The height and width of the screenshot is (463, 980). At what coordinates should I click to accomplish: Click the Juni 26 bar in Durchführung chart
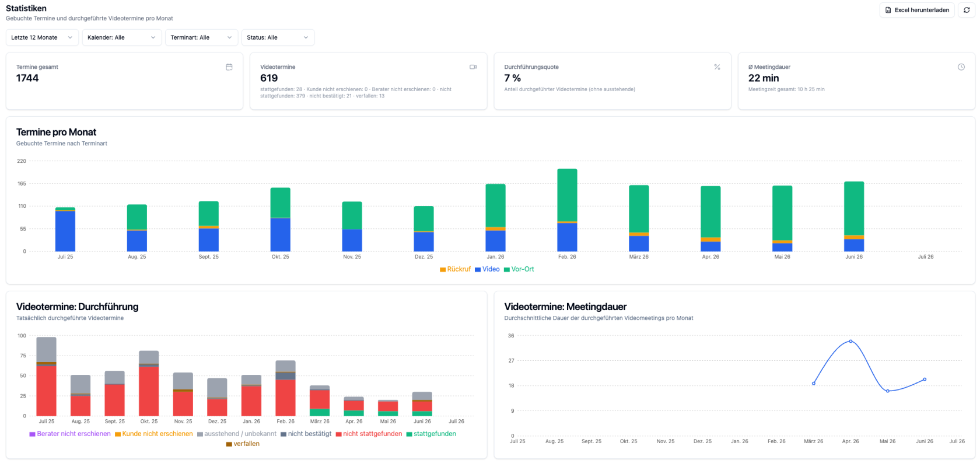[x=422, y=404]
